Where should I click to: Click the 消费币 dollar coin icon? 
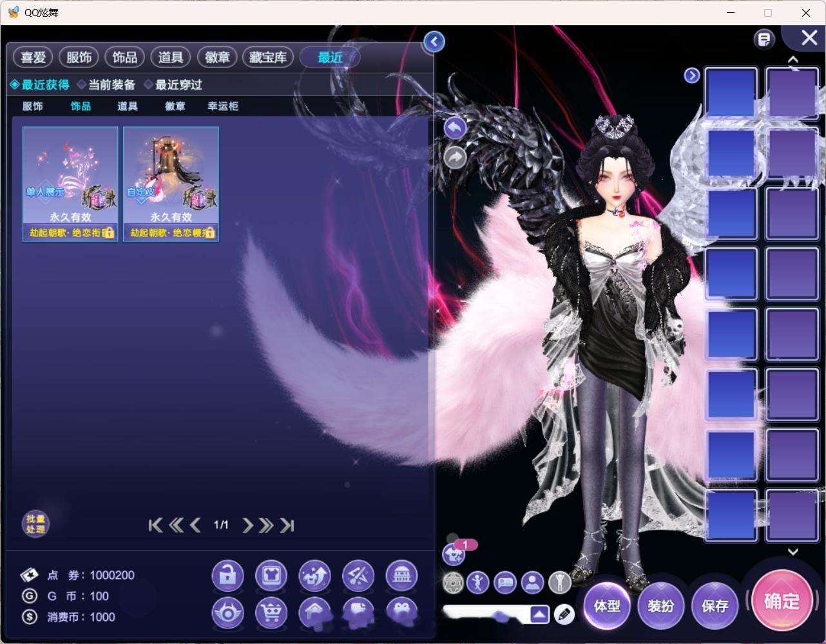coord(30,617)
